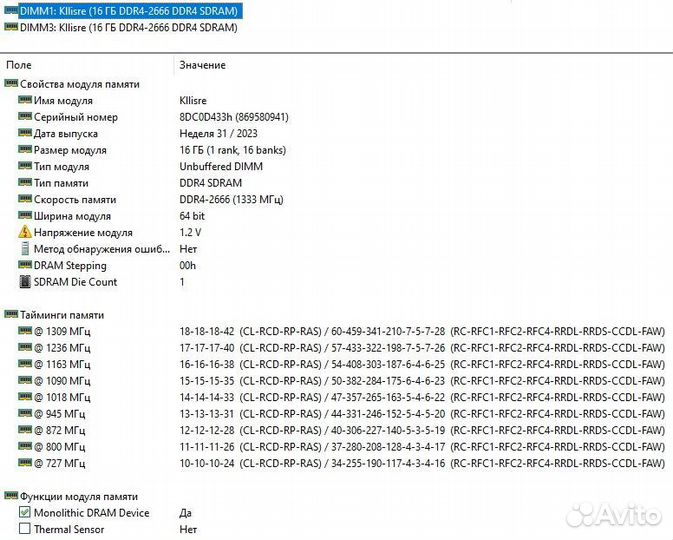Toggle the Thermal Sensor checkbox
This screenshot has width=673, height=540.
coord(25,529)
